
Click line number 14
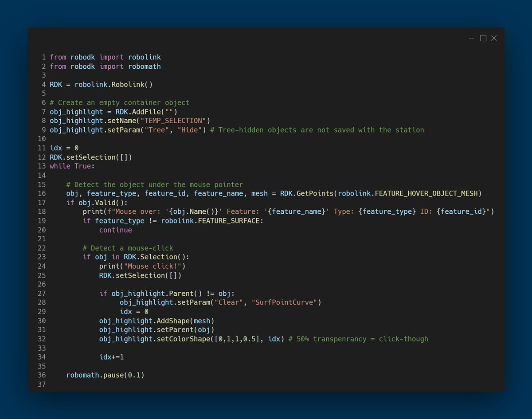[42, 176]
